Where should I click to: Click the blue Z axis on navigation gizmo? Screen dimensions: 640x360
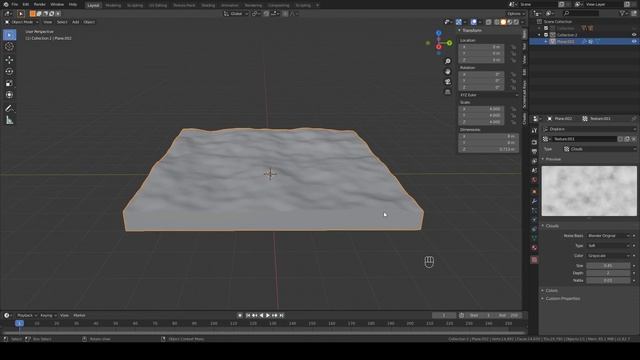coord(439,33)
